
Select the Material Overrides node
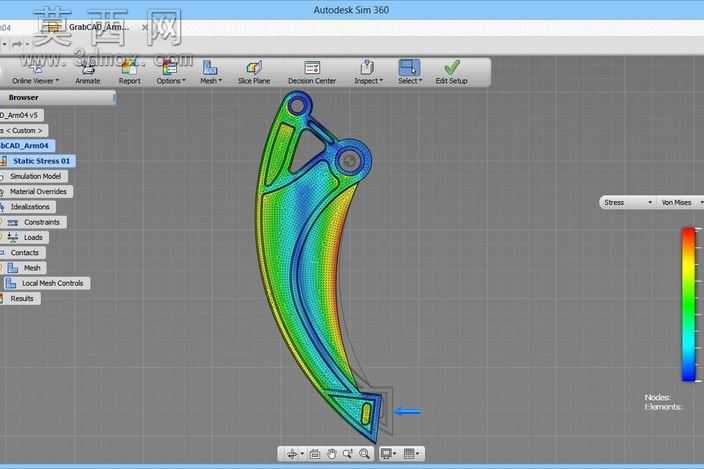[x=37, y=192]
